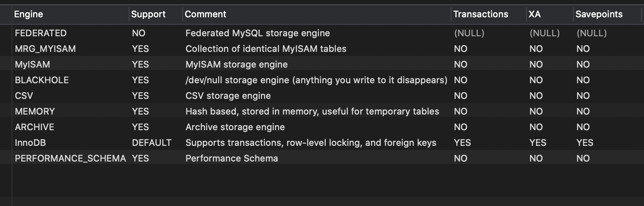Click the Savepoints column header

(607, 14)
